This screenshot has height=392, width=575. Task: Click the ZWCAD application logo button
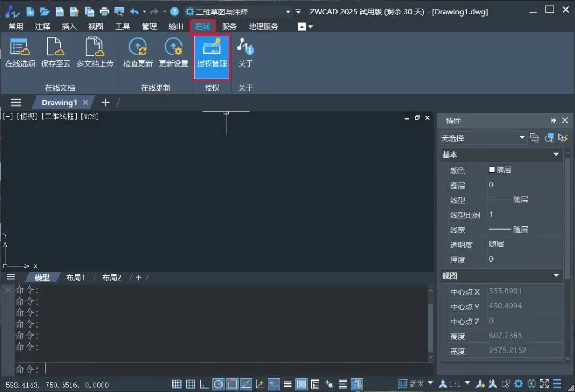[12, 12]
